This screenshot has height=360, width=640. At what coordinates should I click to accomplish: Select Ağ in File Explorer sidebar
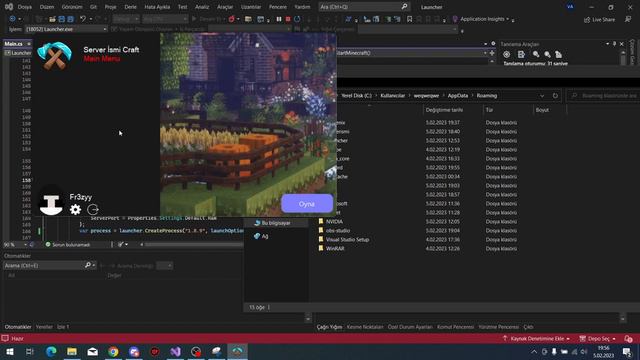click(x=261, y=236)
